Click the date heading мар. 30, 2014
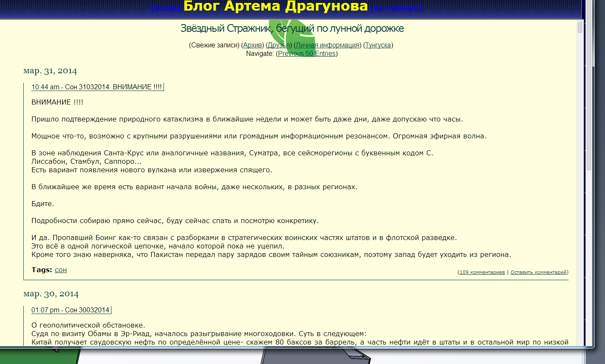Screen dimensions: 605x364 pos(51,294)
